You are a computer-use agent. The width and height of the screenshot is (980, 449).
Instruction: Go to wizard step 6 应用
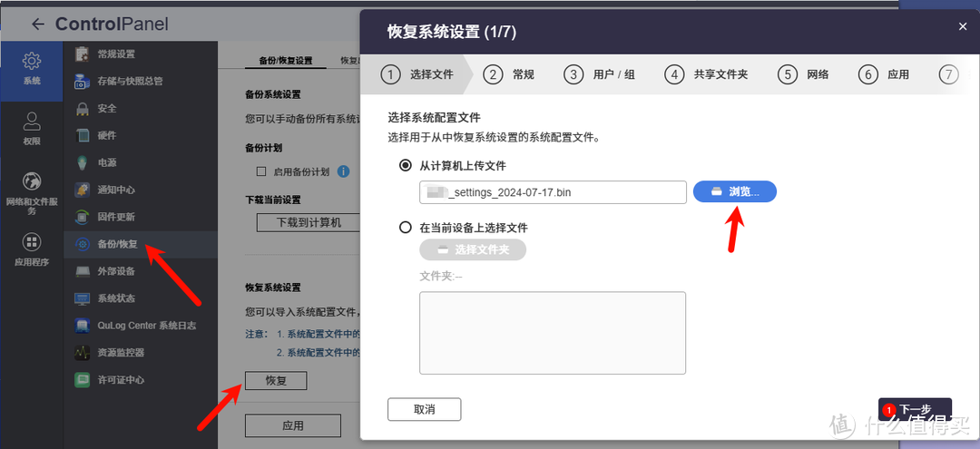pos(884,75)
